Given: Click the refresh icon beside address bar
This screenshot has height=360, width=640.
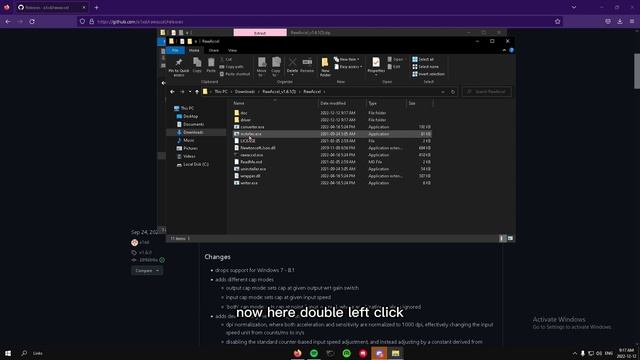Looking at the screenshot, I should pyautogui.click(x=453, y=92).
